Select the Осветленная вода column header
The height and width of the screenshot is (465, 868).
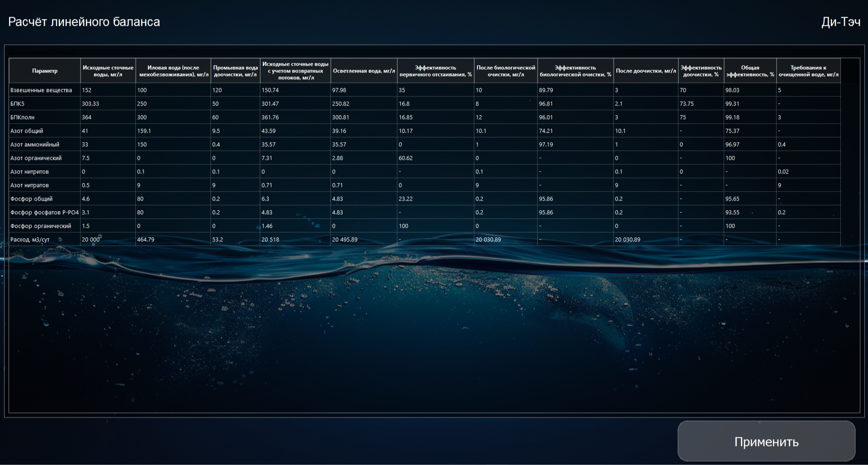point(364,71)
